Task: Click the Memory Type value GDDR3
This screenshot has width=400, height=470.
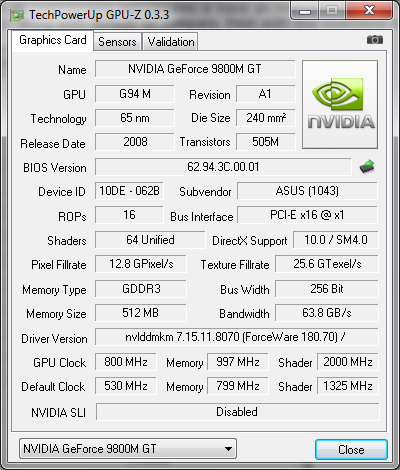Action: click(141, 288)
